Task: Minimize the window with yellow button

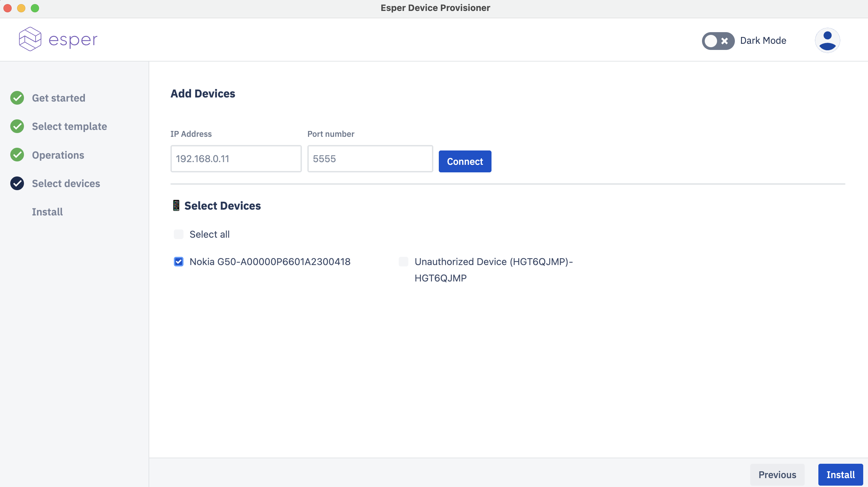Action: 21,8
